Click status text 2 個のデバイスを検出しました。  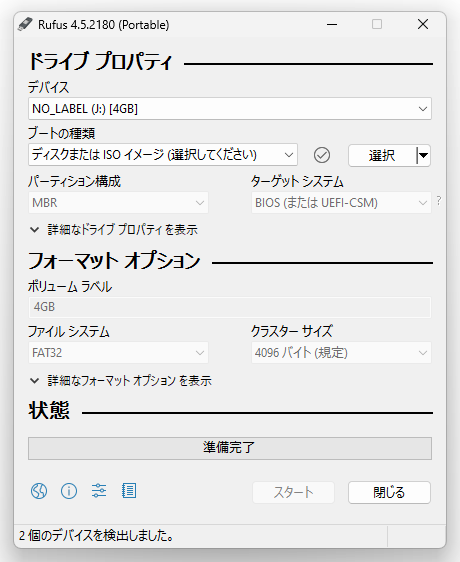click(96, 535)
